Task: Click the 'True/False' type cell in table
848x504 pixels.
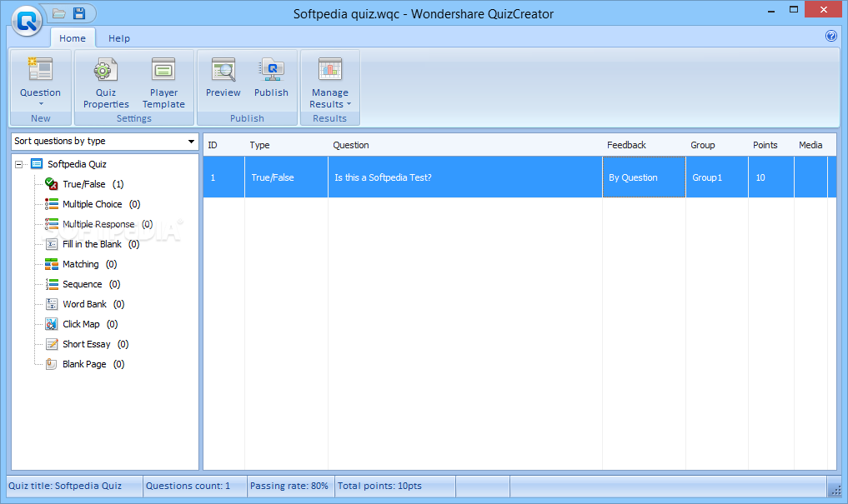Action: 287,177
